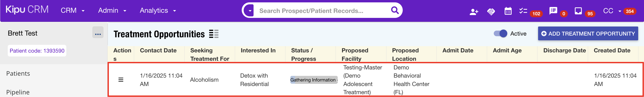
Task: Expand the Analytics dropdown menu
Action: pyautogui.click(x=158, y=11)
